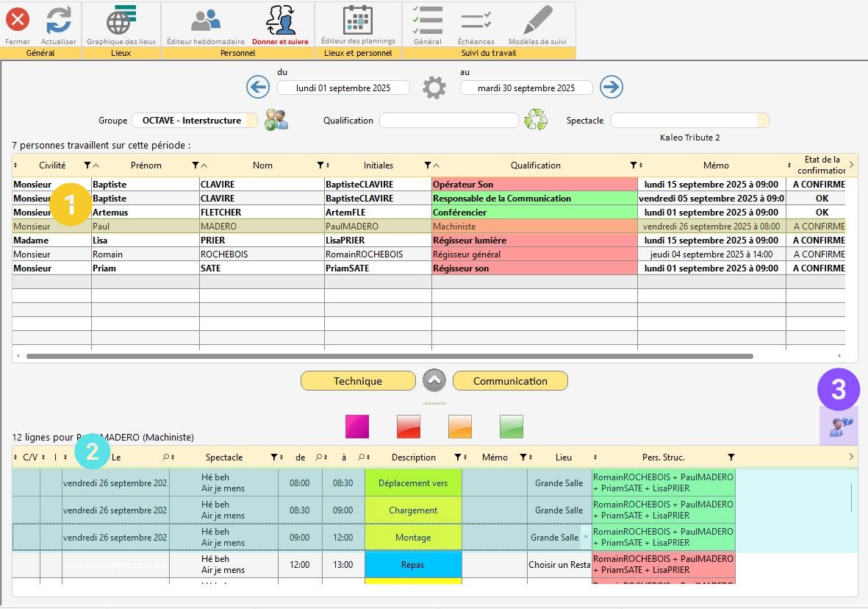Click the group people icon beside OCTAVE
Image resolution: width=868 pixels, height=609 pixels.
(x=276, y=120)
